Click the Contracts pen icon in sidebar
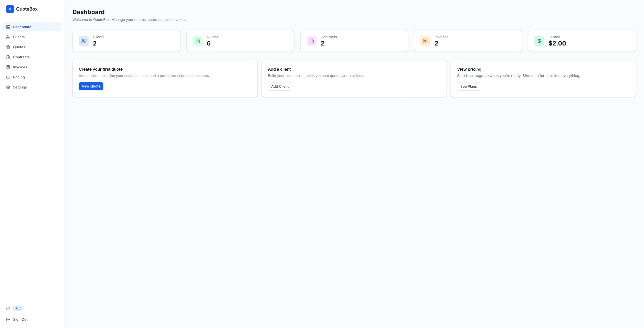644x328 pixels. (8, 57)
